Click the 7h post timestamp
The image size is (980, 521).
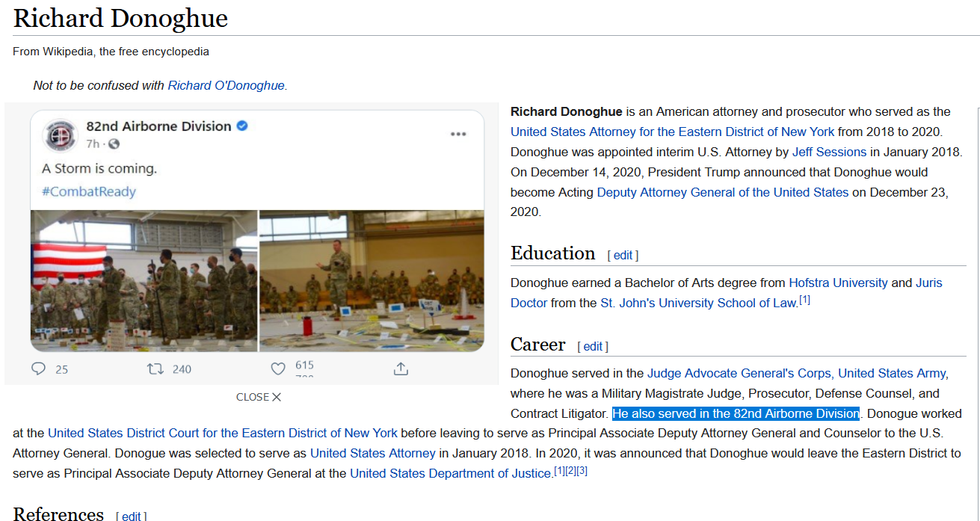[92, 144]
